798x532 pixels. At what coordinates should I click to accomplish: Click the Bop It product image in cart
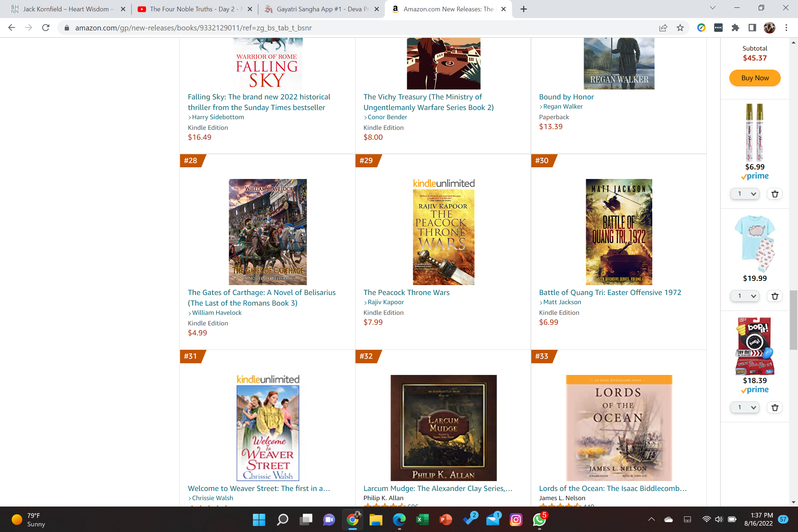(x=754, y=346)
